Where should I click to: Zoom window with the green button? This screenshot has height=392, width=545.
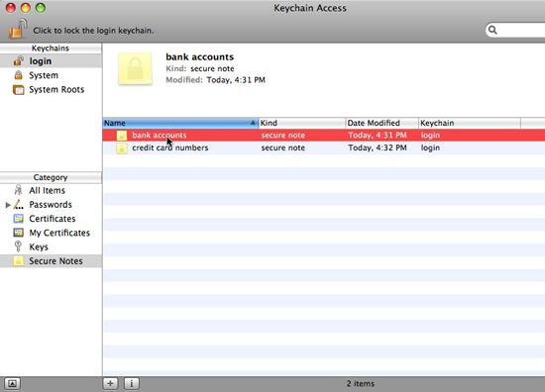pyautogui.click(x=41, y=7)
